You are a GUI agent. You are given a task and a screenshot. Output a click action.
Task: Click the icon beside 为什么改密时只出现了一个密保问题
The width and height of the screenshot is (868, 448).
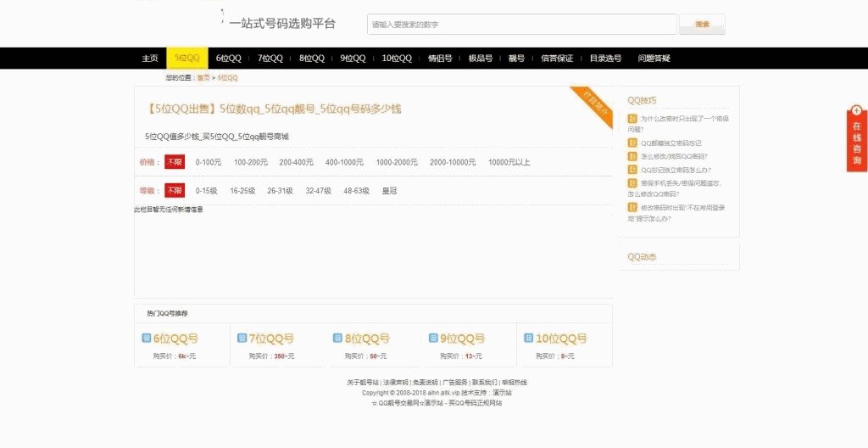point(632,119)
